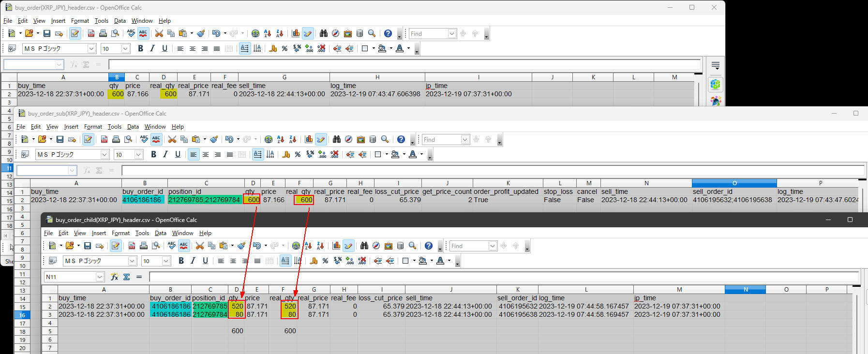This screenshot has height=354, width=868.
Task: Expand Paste options arrow in buy_order_child window
Action: coord(232,246)
